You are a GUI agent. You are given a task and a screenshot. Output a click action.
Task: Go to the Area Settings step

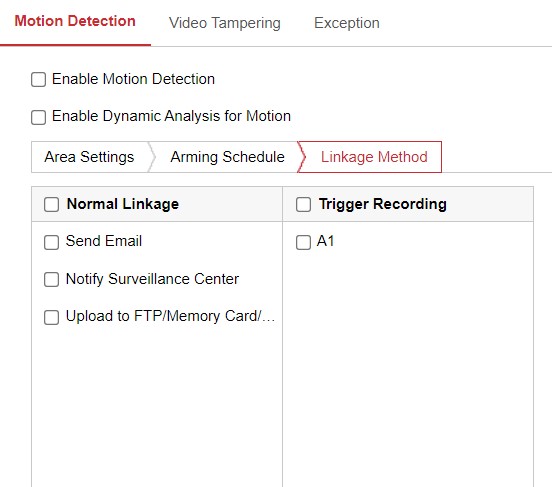(89, 157)
